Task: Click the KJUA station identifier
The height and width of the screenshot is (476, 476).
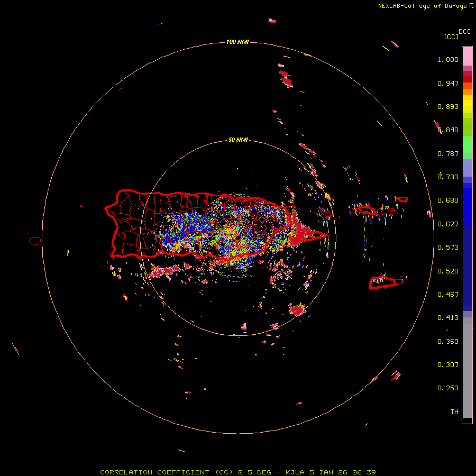Action: click(295, 472)
